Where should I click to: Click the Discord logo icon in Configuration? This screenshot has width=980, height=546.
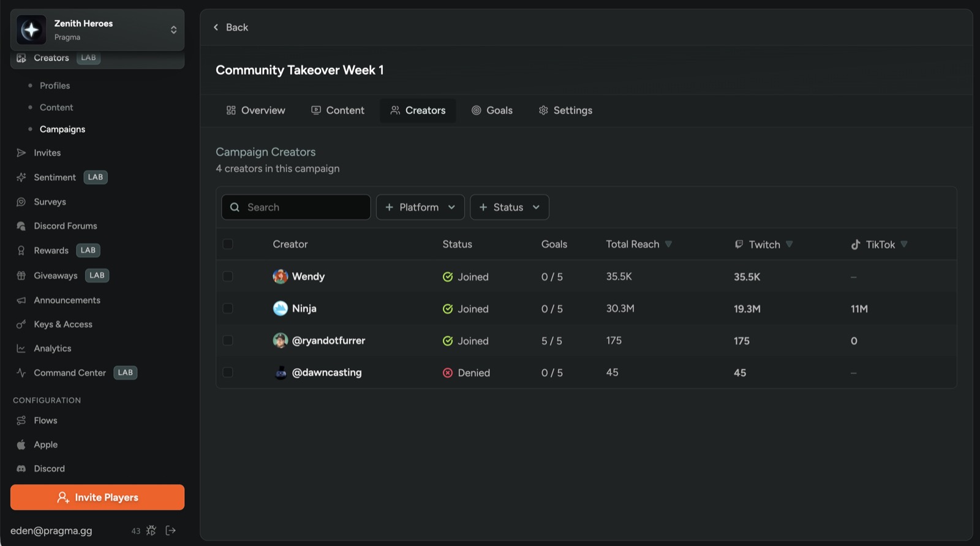click(x=21, y=469)
